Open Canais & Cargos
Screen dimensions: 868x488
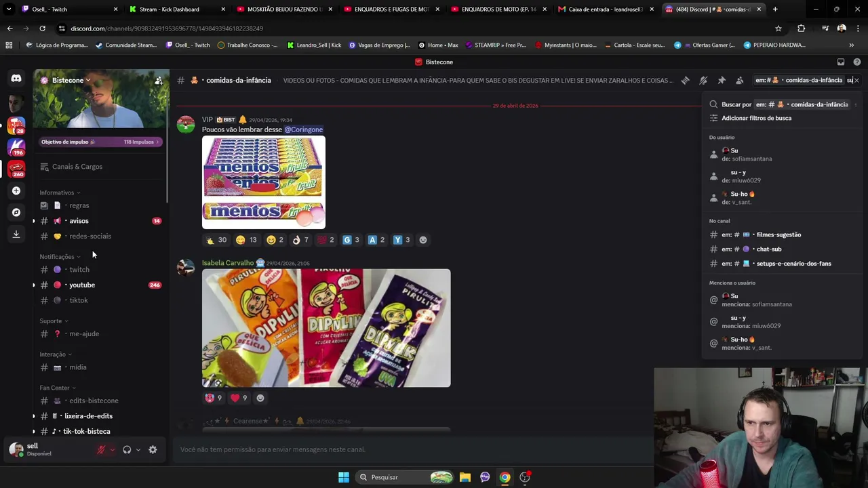99,167
